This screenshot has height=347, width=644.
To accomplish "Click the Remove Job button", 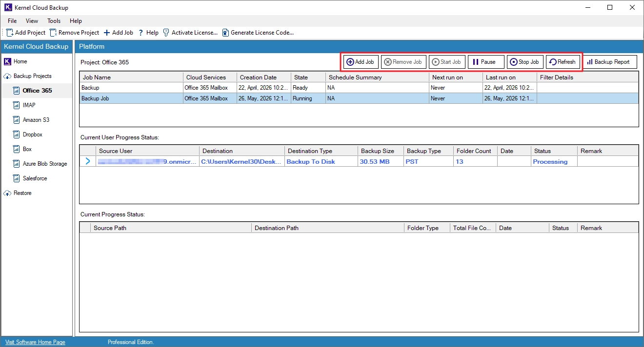I will click(x=403, y=62).
